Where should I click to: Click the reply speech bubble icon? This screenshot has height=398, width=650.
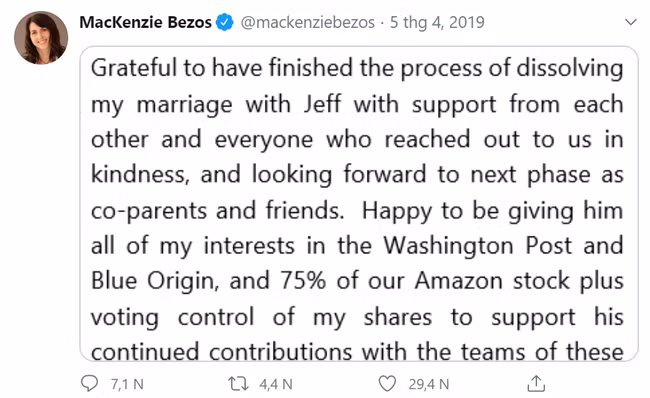tap(89, 383)
